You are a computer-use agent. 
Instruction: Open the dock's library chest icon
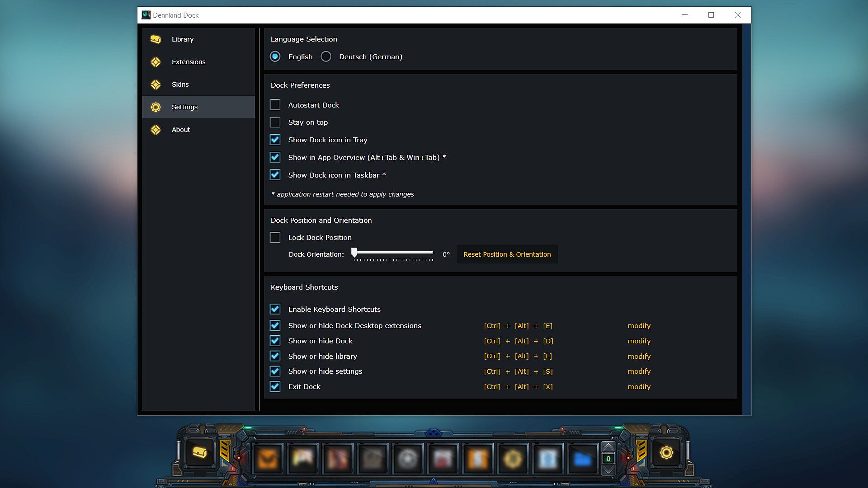pos(199,452)
